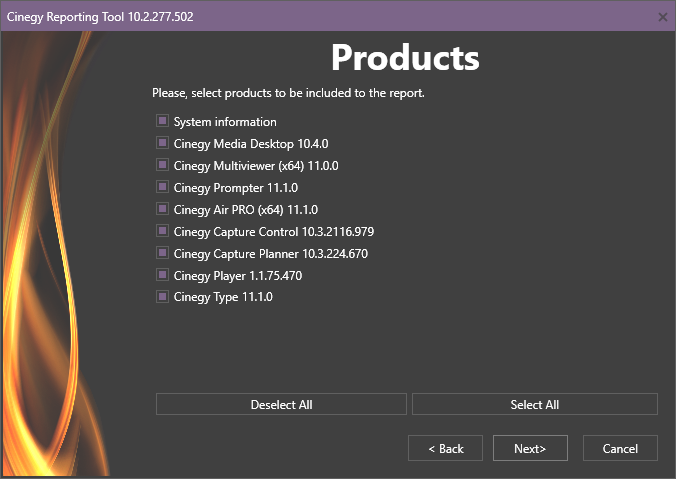The height and width of the screenshot is (479, 676).
Task: Proceed with the Next> button
Action: [530, 448]
